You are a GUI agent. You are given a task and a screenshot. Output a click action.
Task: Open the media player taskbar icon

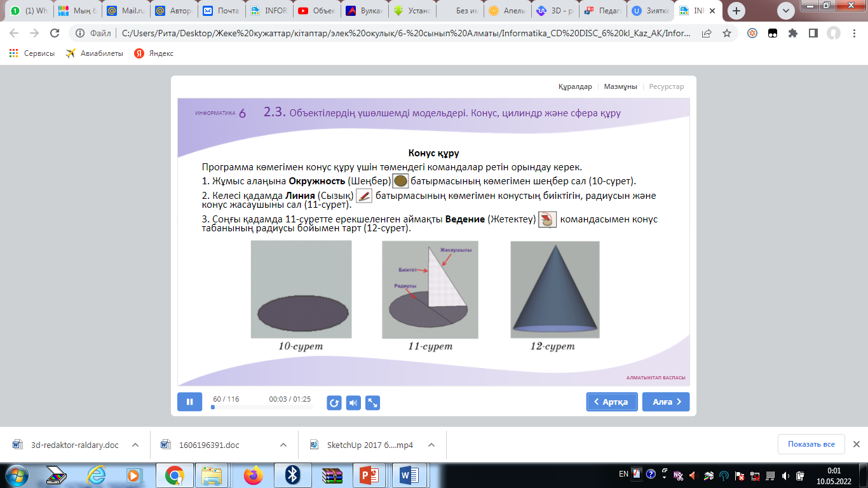[x=133, y=475]
